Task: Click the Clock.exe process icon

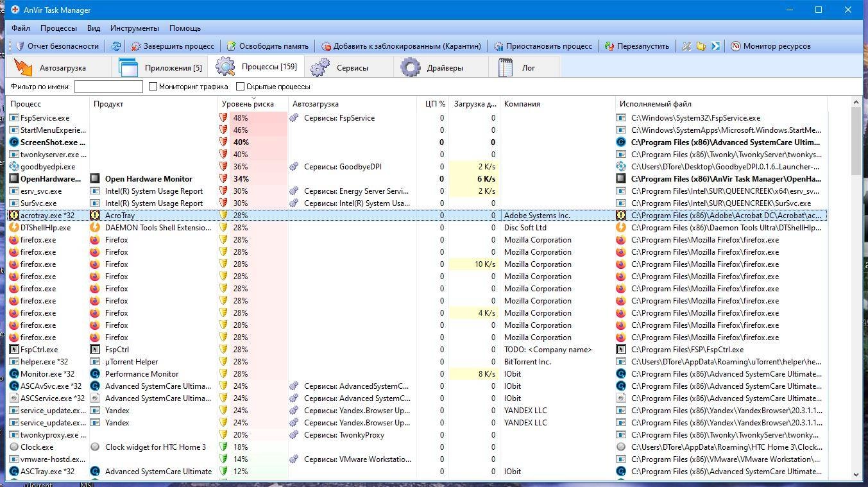Action: click(x=14, y=447)
